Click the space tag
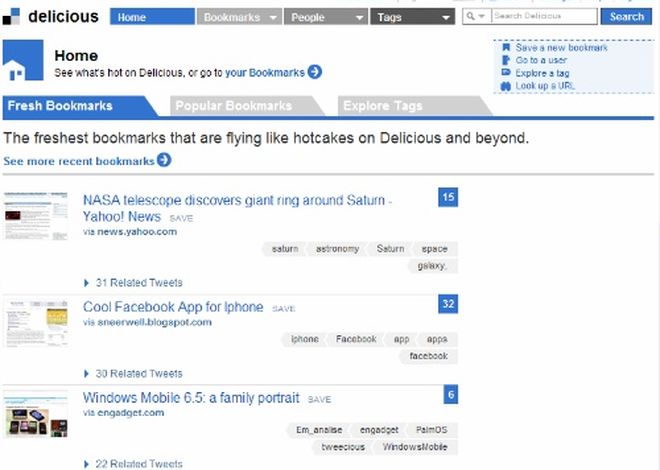This screenshot has width=660, height=470. tap(434, 249)
